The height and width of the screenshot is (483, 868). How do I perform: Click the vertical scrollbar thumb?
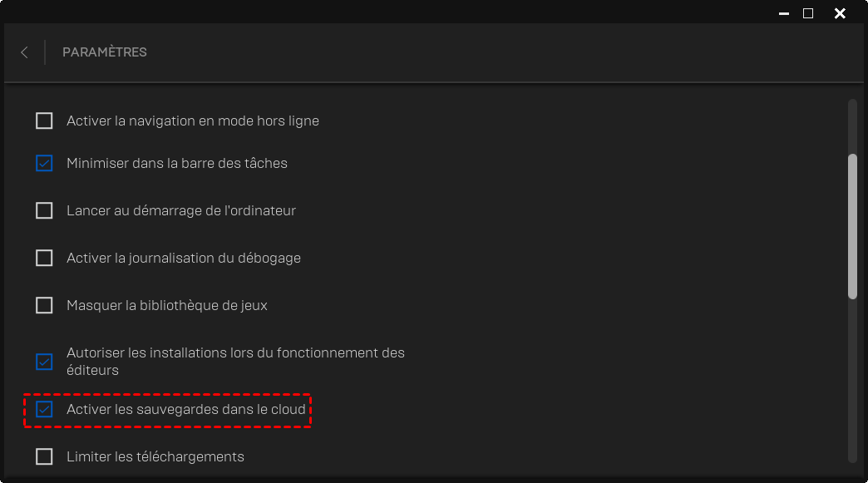852,226
